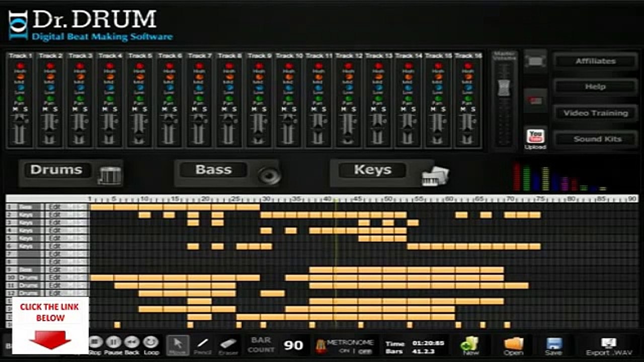Click Track 16 blue Low knob

click(x=467, y=87)
